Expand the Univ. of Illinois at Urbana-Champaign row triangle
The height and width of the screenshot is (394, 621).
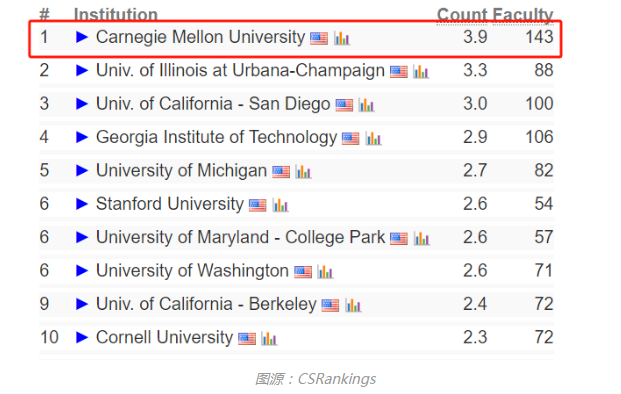(82, 70)
